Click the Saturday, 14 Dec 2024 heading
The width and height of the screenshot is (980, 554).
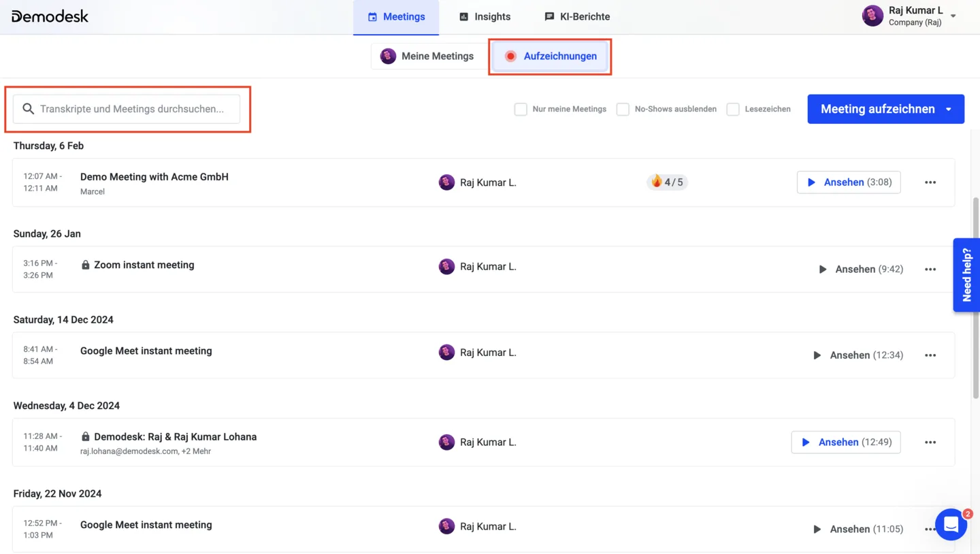pyautogui.click(x=63, y=320)
